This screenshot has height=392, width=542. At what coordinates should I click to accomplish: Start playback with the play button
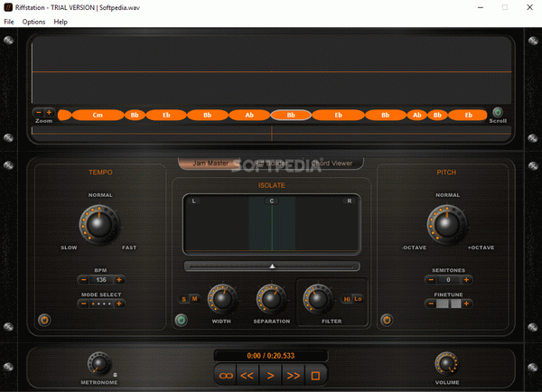tap(270, 376)
